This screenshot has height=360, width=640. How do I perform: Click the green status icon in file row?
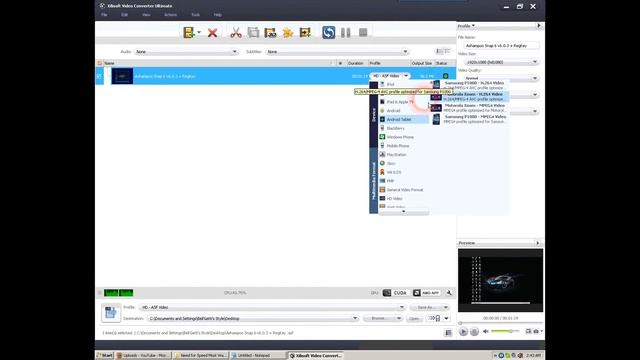tap(445, 76)
